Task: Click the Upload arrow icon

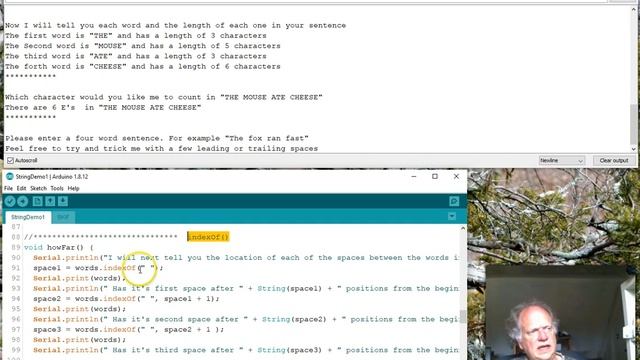Action: point(23,201)
